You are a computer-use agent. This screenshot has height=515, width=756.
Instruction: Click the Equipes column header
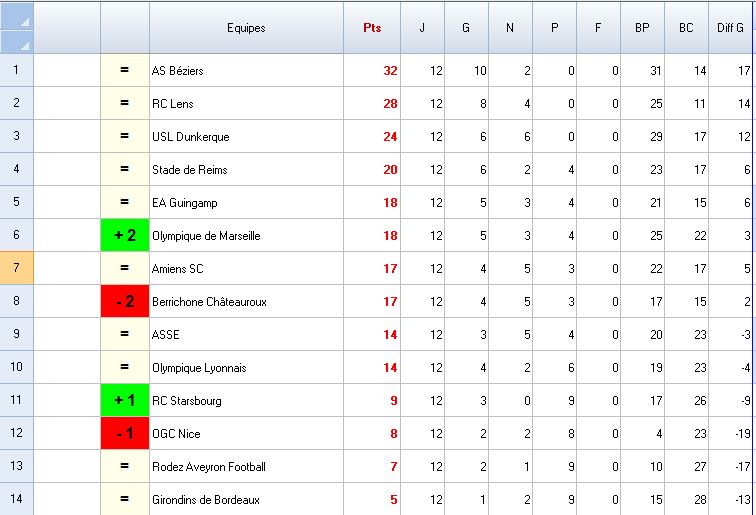coord(246,28)
